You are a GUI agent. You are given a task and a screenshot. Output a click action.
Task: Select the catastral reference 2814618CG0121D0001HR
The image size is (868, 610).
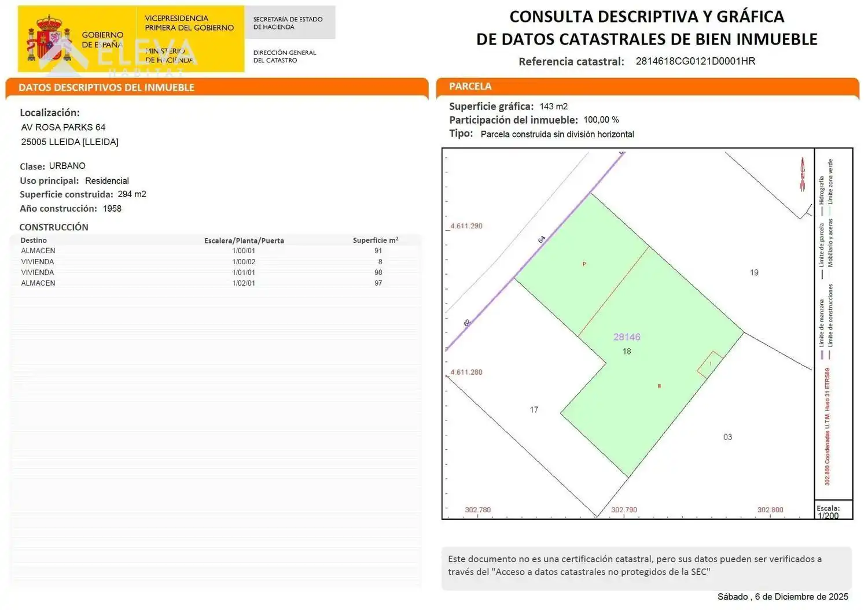pyautogui.click(x=695, y=61)
